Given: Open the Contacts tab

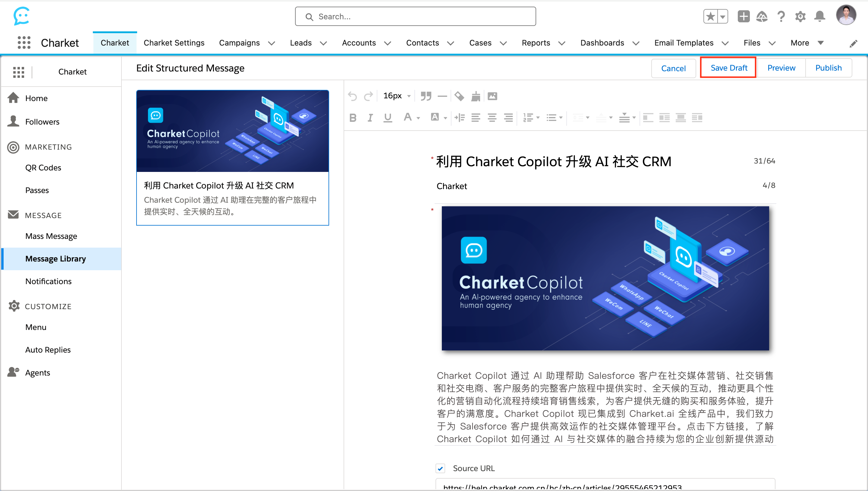Looking at the screenshot, I should pos(422,43).
